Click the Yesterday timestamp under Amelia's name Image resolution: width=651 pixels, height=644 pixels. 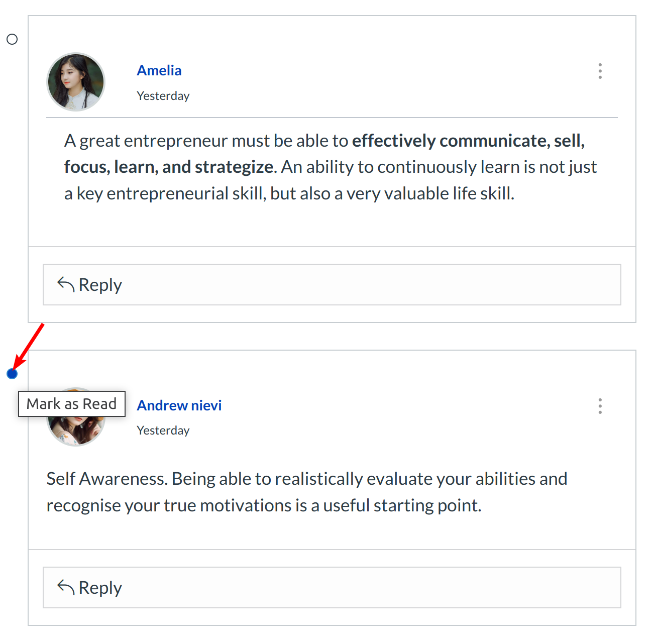pos(163,96)
